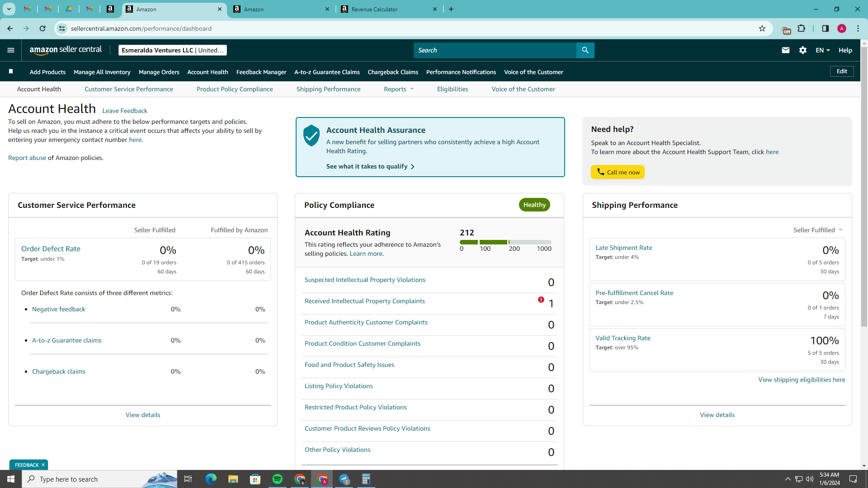Image resolution: width=868 pixels, height=488 pixels.
Task: Click the Edit favorites bar button
Action: tap(842, 71)
